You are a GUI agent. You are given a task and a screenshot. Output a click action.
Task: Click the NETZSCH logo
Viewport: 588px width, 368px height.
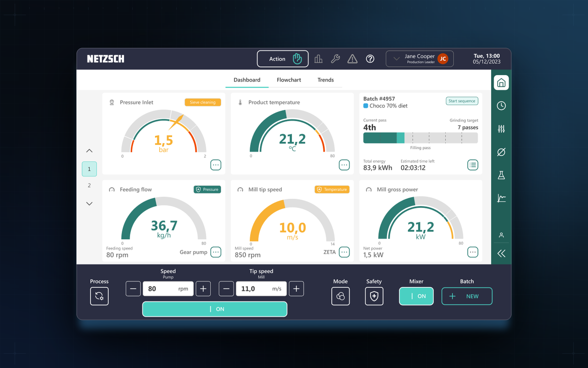pyautogui.click(x=106, y=59)
